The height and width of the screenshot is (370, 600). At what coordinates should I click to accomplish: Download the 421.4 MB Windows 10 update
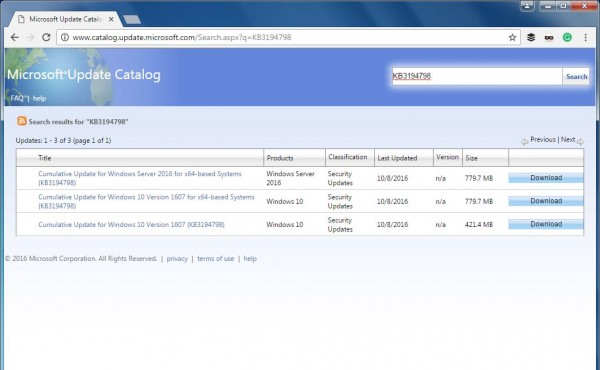(x=546, y=224)
